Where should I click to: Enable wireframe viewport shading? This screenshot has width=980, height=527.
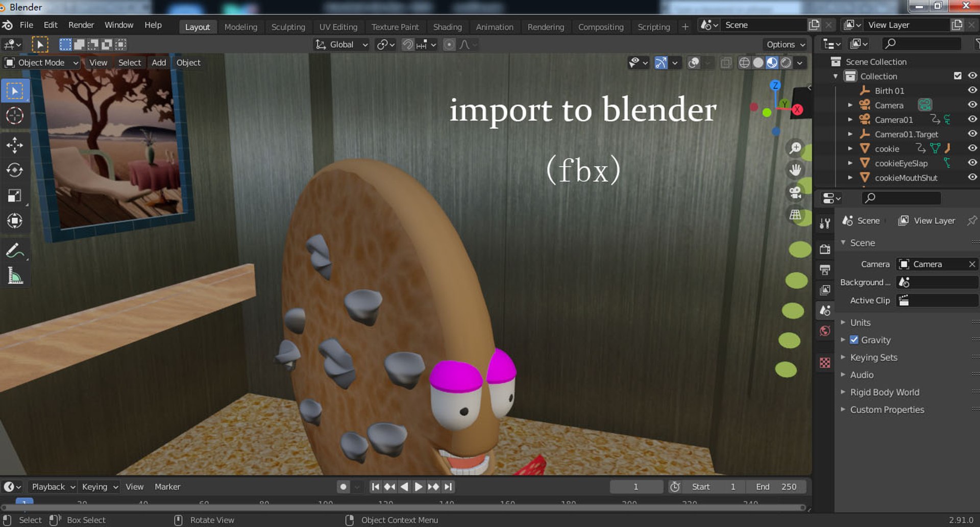[x=744, y=63]
